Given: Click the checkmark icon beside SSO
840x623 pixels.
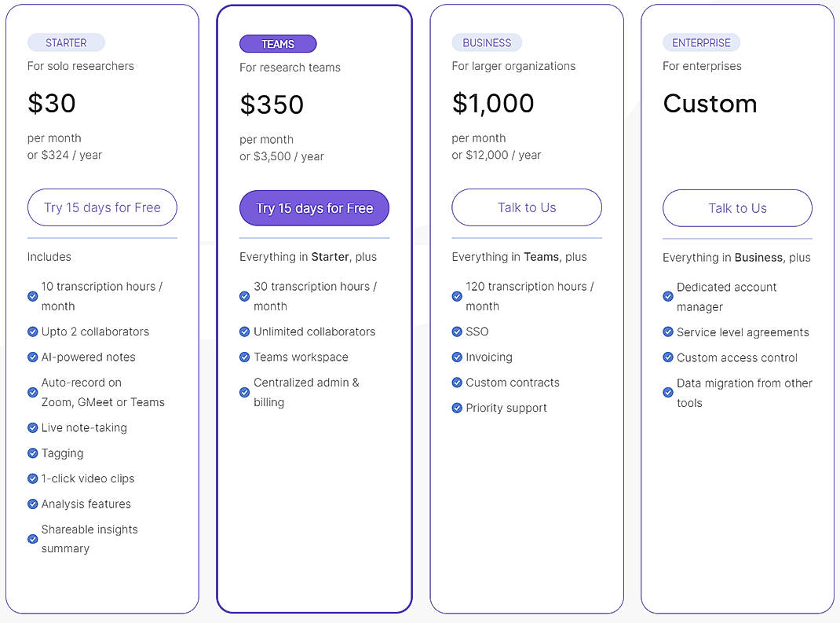Looking at the screenshot, I should [x=456, y=332].
